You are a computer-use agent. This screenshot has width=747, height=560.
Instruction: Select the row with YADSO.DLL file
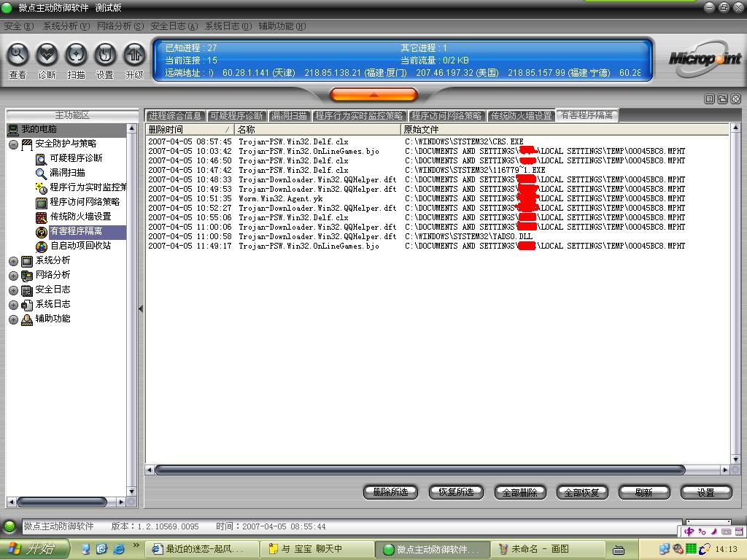(x=437, y=236)
